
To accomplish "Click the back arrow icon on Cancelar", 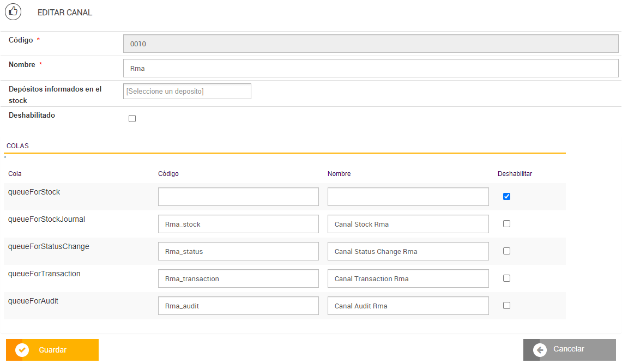I will point(540,350).
